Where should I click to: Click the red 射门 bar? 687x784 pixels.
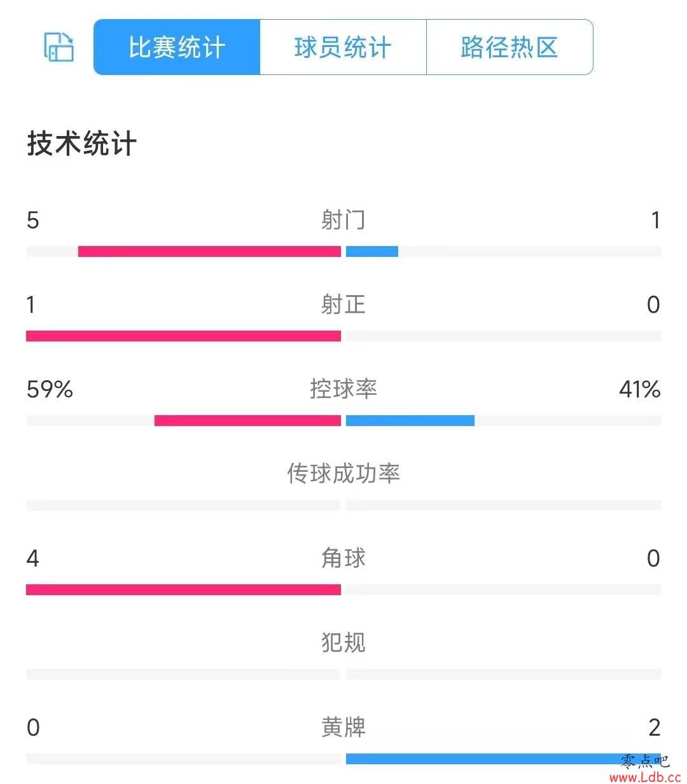point(209,251)
